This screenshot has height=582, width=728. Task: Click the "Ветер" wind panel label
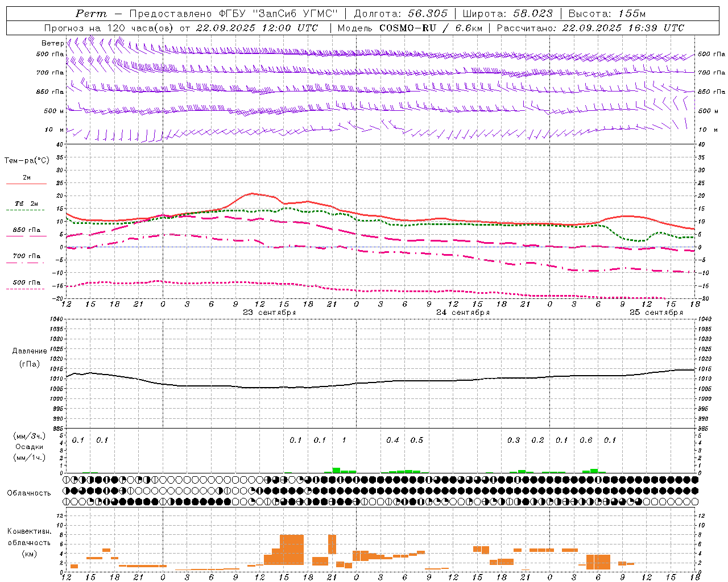[x=53, y=43]
